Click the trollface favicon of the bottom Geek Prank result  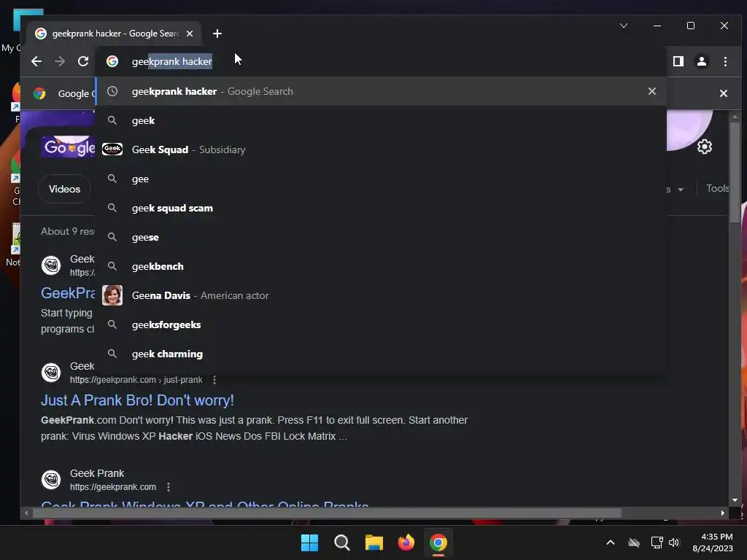pyautogui.click(x=51, y=480)
